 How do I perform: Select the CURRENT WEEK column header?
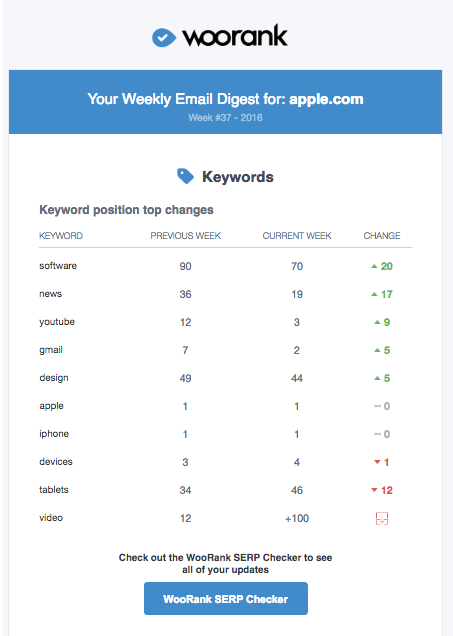point(297,236)
